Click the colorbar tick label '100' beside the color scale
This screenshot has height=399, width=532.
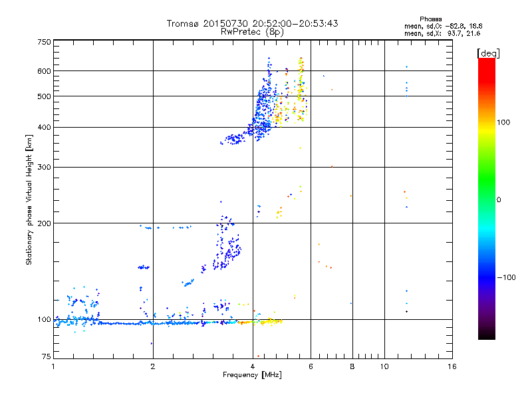(x=503, y=122)
